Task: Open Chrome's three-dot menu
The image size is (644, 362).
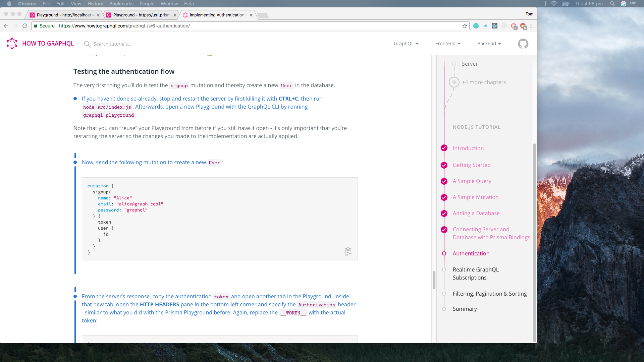Action: click(531, 26)
